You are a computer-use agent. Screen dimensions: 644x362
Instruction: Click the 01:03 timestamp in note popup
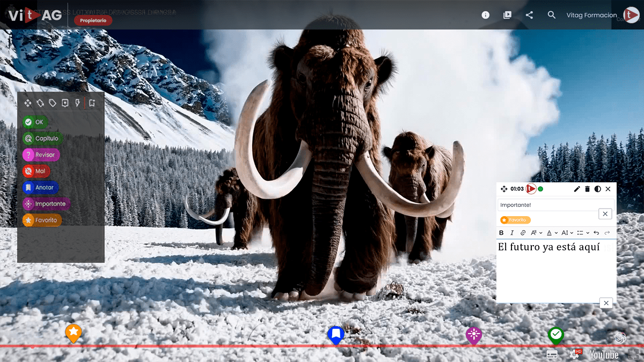pos(517,189)
